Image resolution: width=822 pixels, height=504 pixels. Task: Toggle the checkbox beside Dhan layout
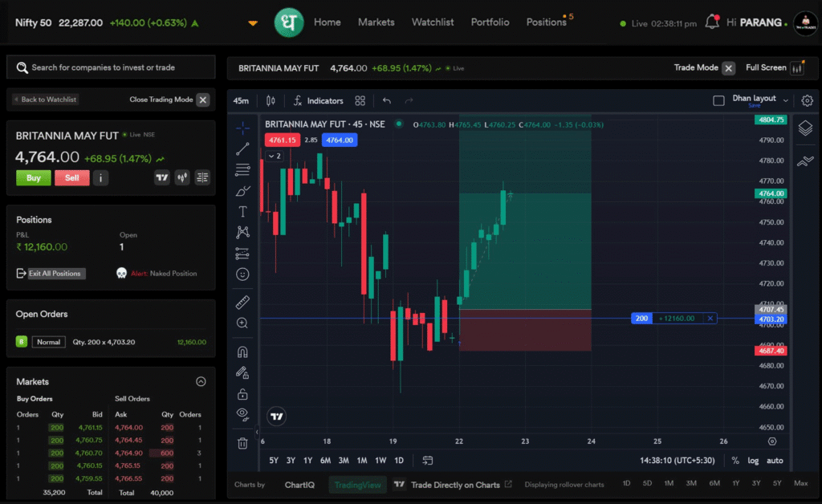coord(718,101)
